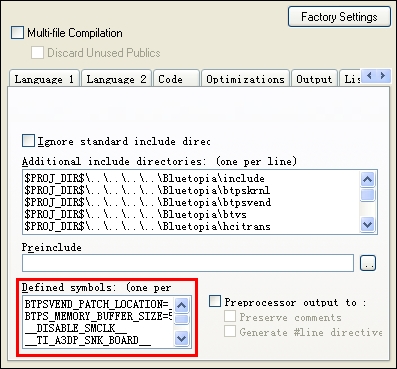Click down arrow of include directories scrollbar
This screenshot has width=397, height=369.
367,224
